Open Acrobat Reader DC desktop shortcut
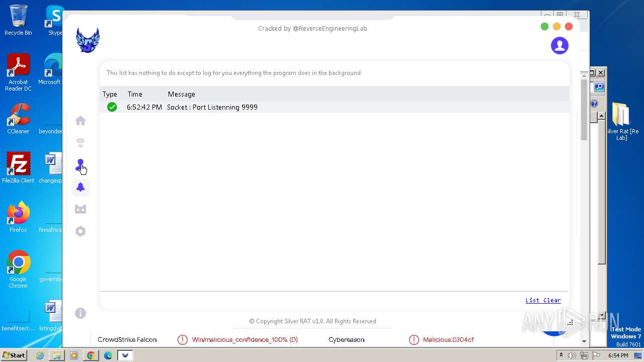This screenshot has width=644, height=362. [18, 73]
